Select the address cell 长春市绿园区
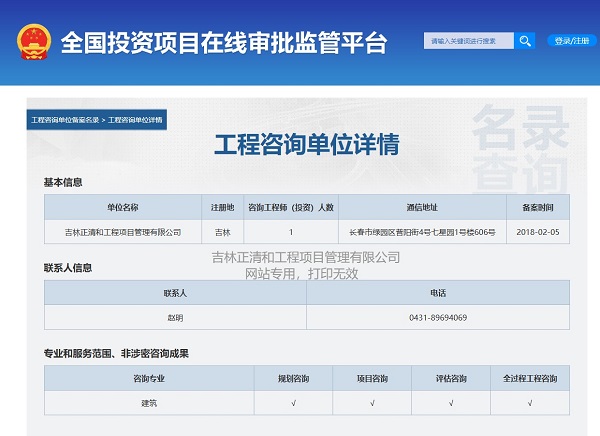Screen dimensions: 600x436 tap(421, 232)
